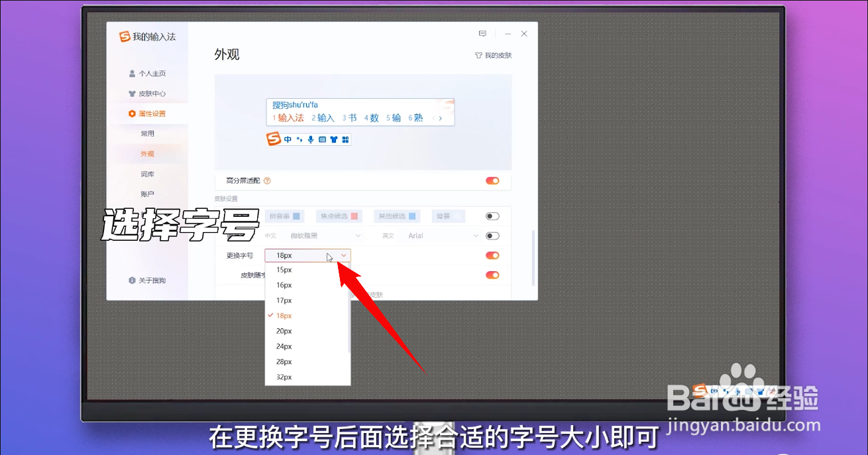Toggle the 高分屏适配 switch off

coord(492,180)
